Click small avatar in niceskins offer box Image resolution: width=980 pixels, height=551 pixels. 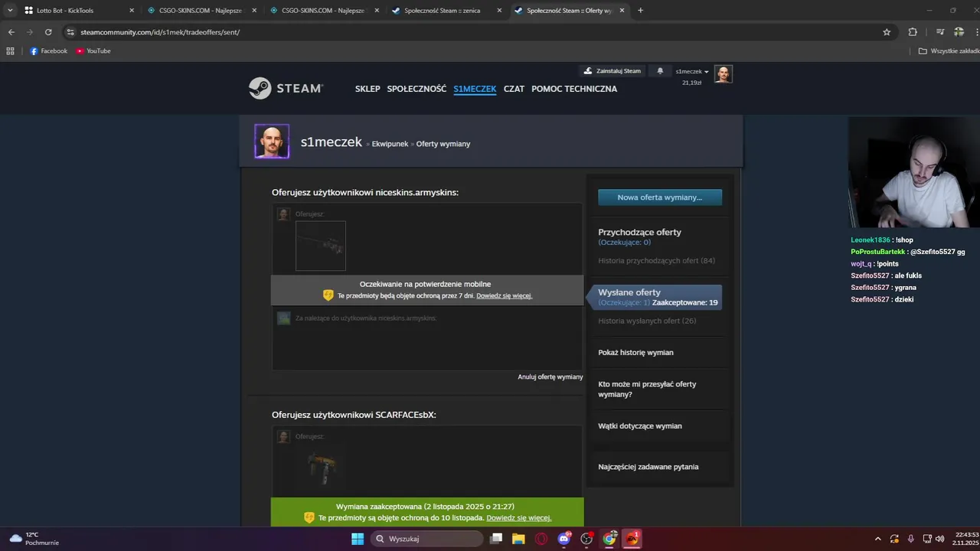(x=283, y=214)
